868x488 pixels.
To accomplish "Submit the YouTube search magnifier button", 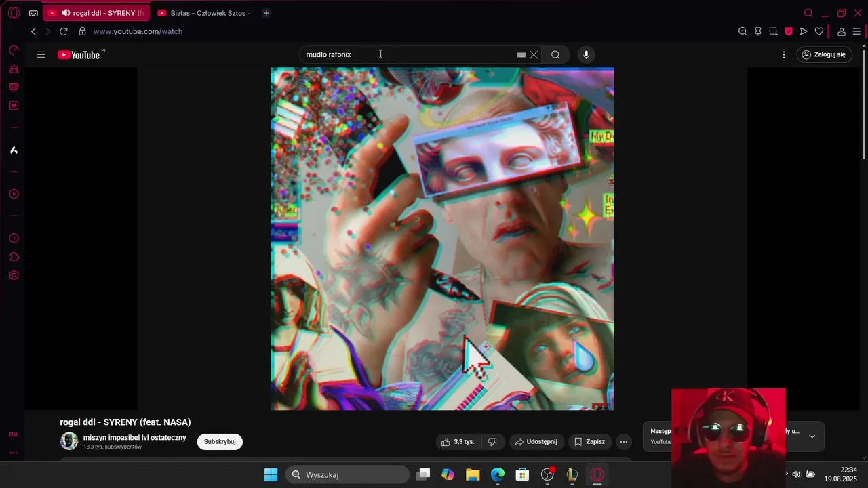I will click(x=555, y=54).
